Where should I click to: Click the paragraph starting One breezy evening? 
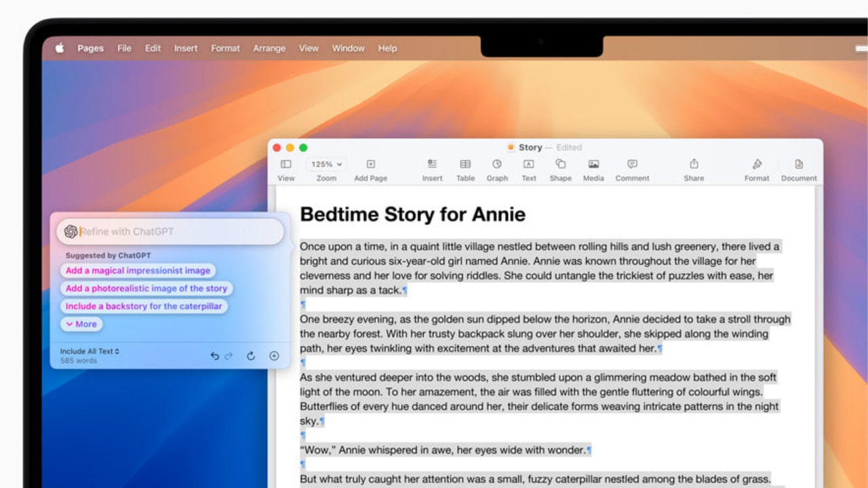click(x=545, y=334)
